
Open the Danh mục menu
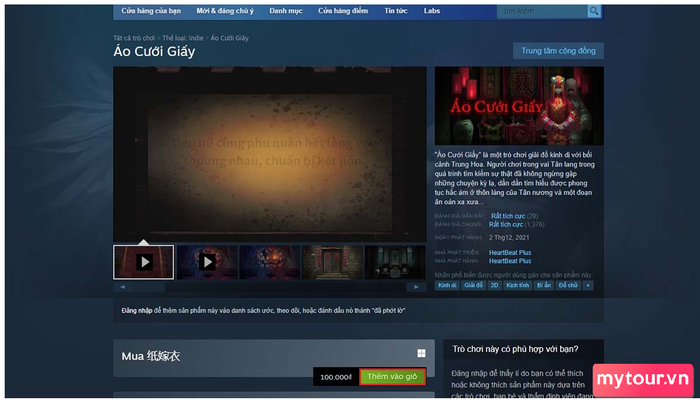(286, 11)
